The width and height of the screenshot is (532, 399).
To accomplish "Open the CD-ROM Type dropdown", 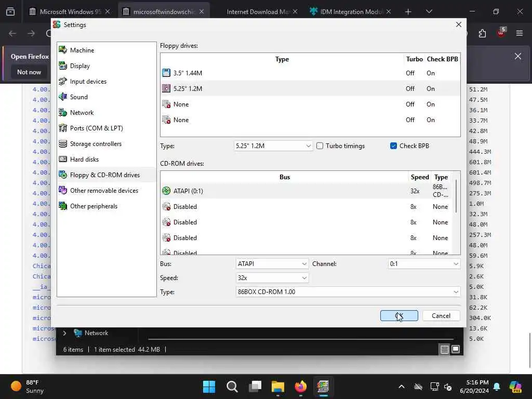I will [x=348, y=292].
